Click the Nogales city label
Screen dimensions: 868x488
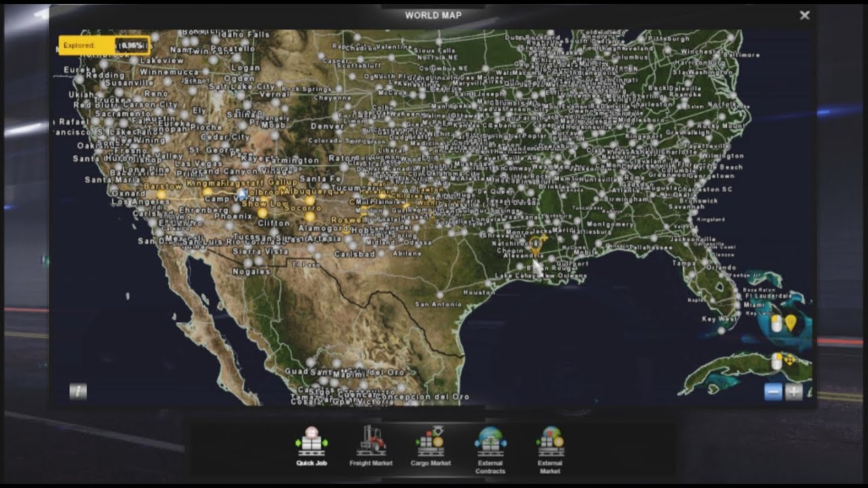click(252, 271)
